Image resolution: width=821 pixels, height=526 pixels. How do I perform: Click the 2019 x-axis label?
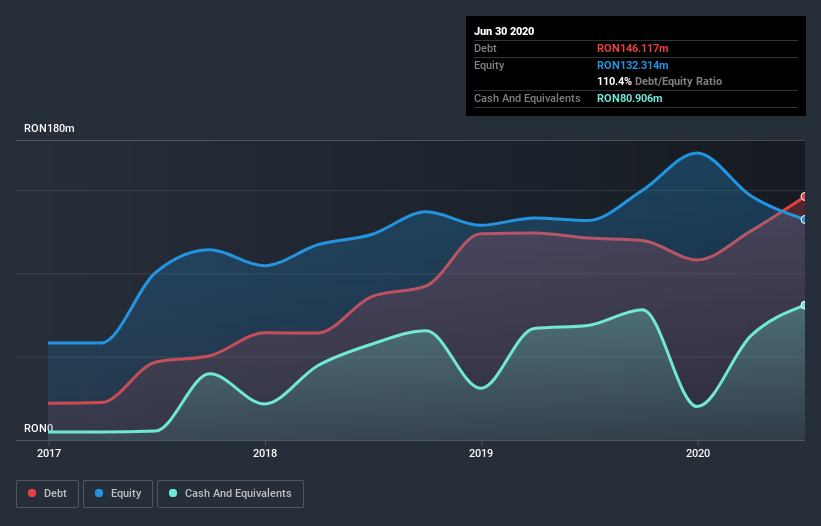click(481, 453)
